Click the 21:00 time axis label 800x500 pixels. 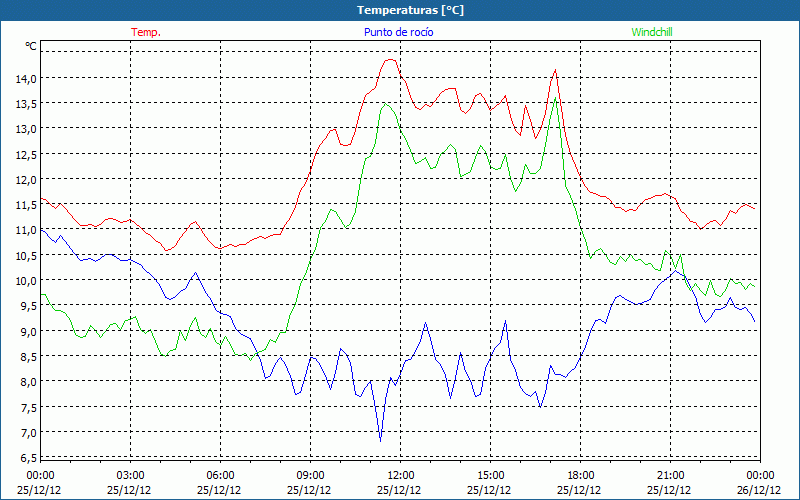tap(670, 476)
